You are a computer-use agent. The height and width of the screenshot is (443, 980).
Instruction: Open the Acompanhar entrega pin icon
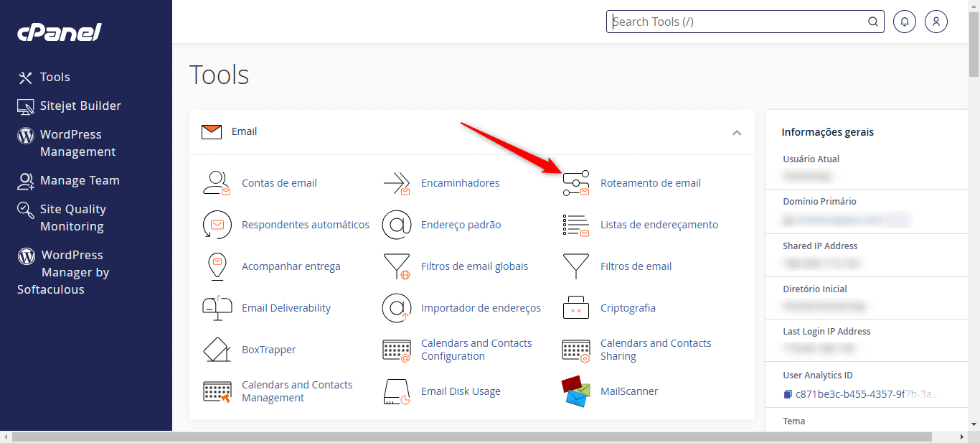click(217, 266)
